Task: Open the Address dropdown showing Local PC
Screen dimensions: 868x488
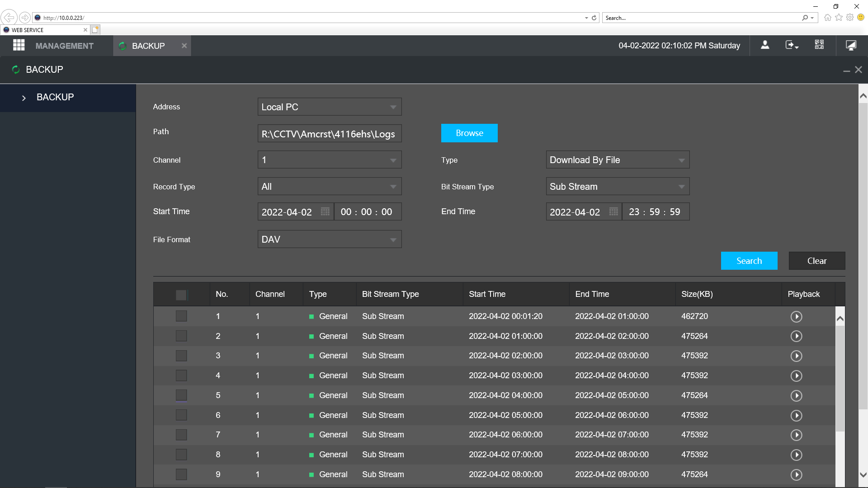Action: click(330, 107)
